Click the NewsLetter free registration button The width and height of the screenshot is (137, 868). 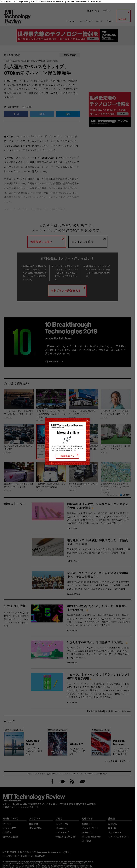(67, 456)
